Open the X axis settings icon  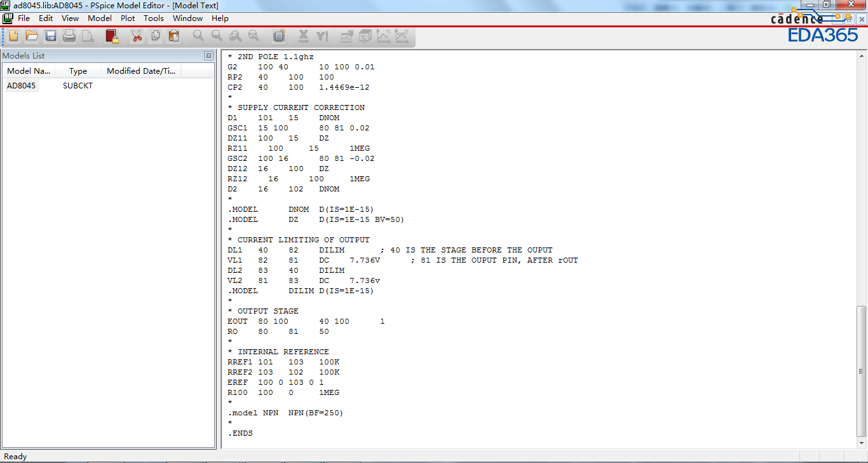pyautogui.click(x=304, y=36)
